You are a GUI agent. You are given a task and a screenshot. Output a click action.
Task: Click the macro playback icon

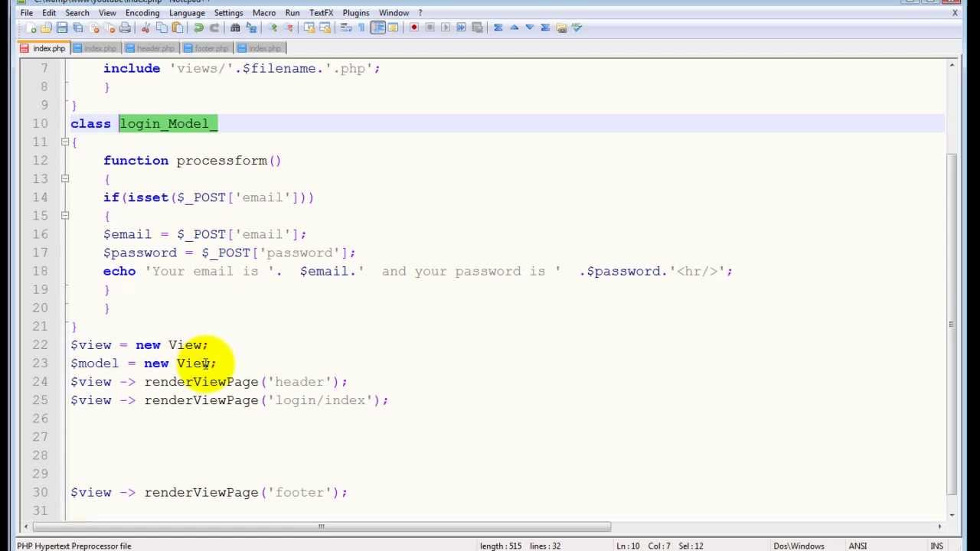pyautogui.click(x=446, y=28)
